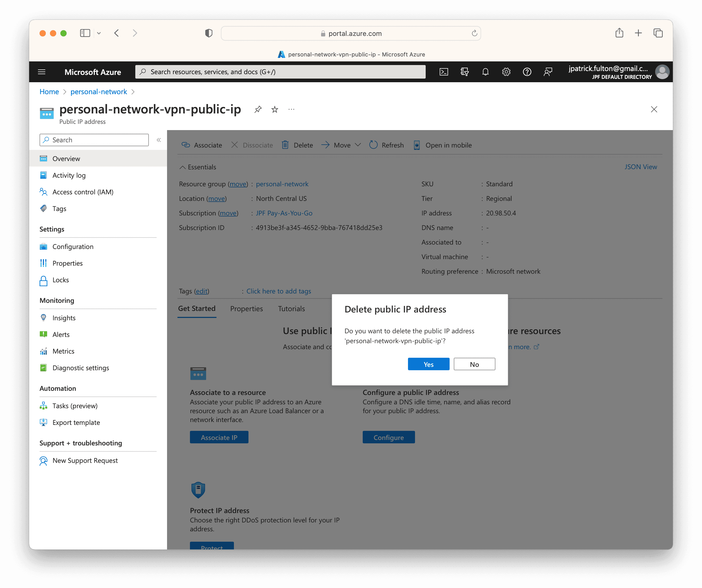Open the Azure portal hamburger menu
The height and width of the screenshot is (588, 702).
[x=42, y=72]
